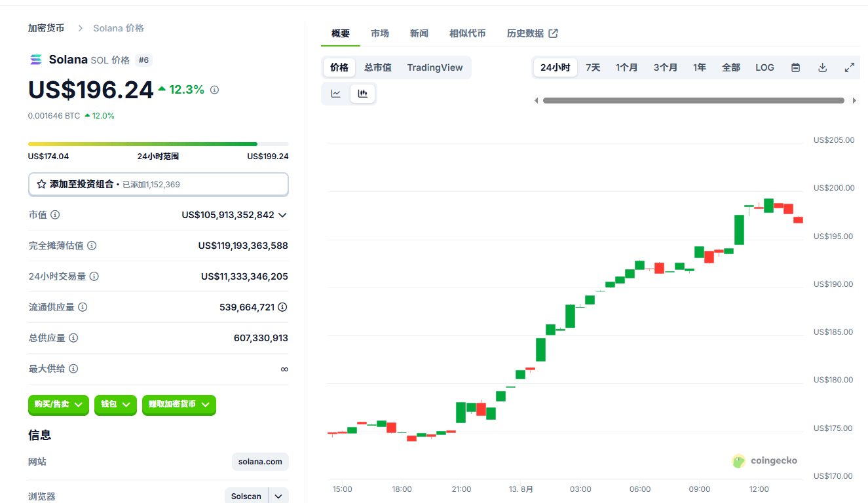Click the tall green candle near 12:00
Screen dimensions: 868x503
click(x=739, y=229)
